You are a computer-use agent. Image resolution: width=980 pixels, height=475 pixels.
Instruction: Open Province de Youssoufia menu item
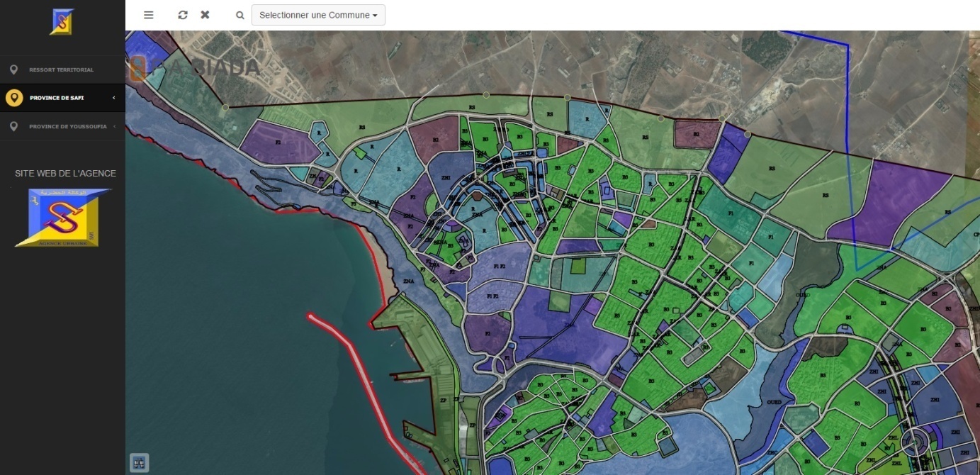(67, 126)
